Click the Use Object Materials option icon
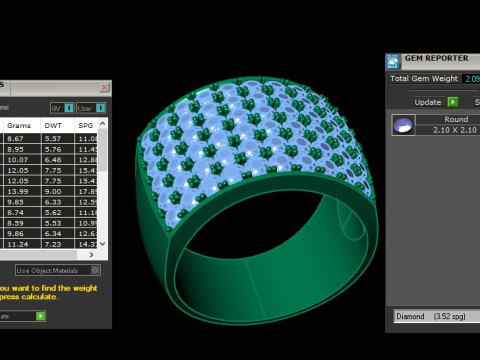This screenshot has height=360, width=480. (95, 270)
